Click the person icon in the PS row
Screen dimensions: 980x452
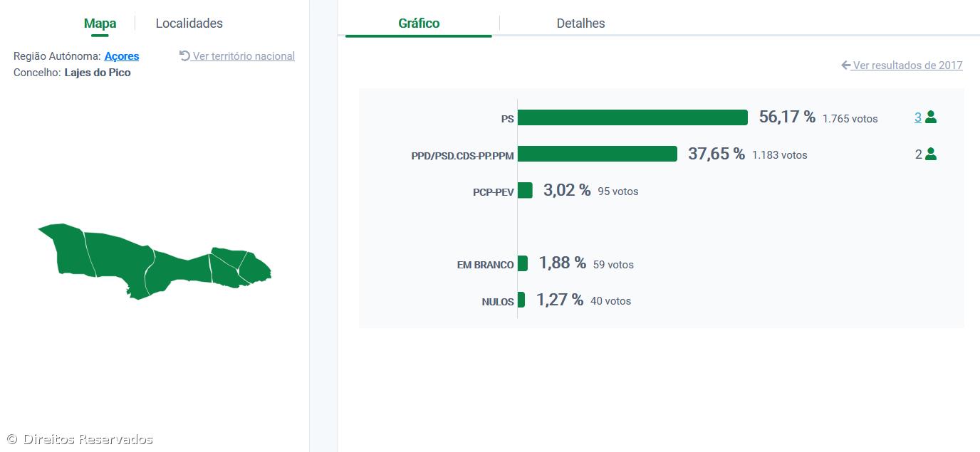(931, 117)
